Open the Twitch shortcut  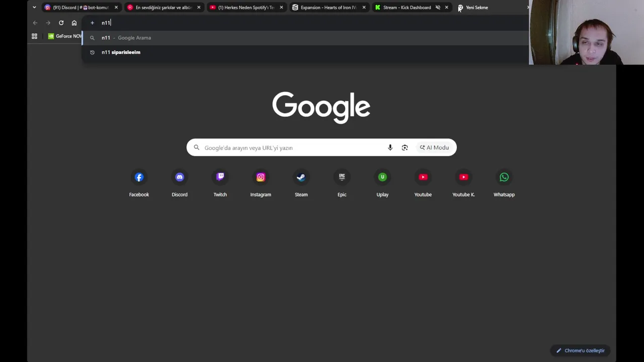pyautogui.click(x=220, y=184)
